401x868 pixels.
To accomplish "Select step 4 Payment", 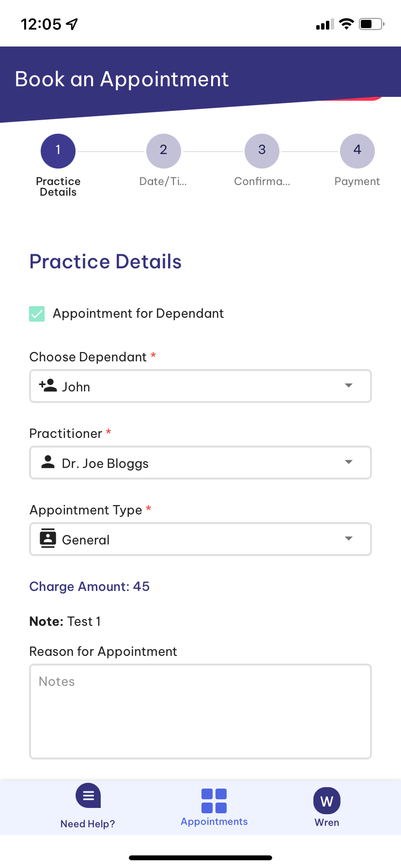I will [x=357, y=151].
